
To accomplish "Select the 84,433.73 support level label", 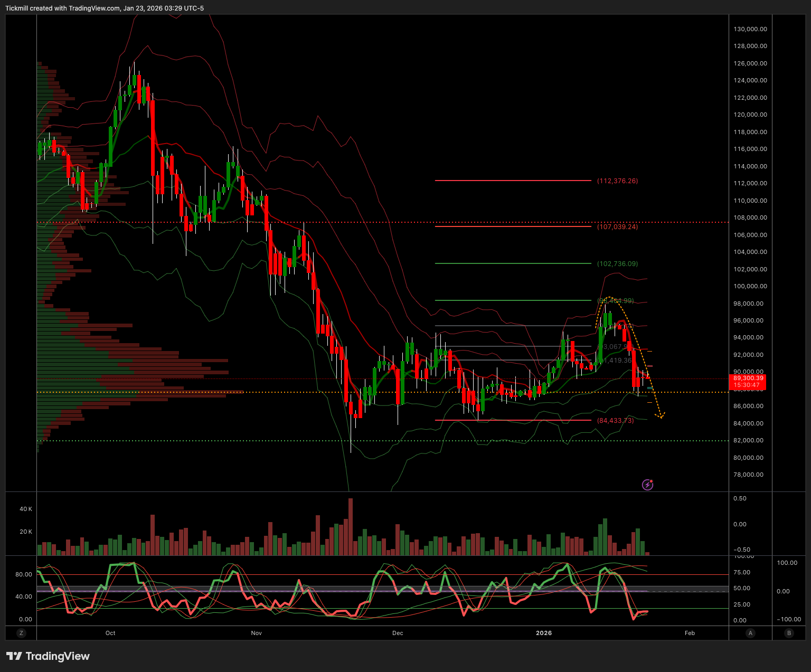I will click(615, 420).
